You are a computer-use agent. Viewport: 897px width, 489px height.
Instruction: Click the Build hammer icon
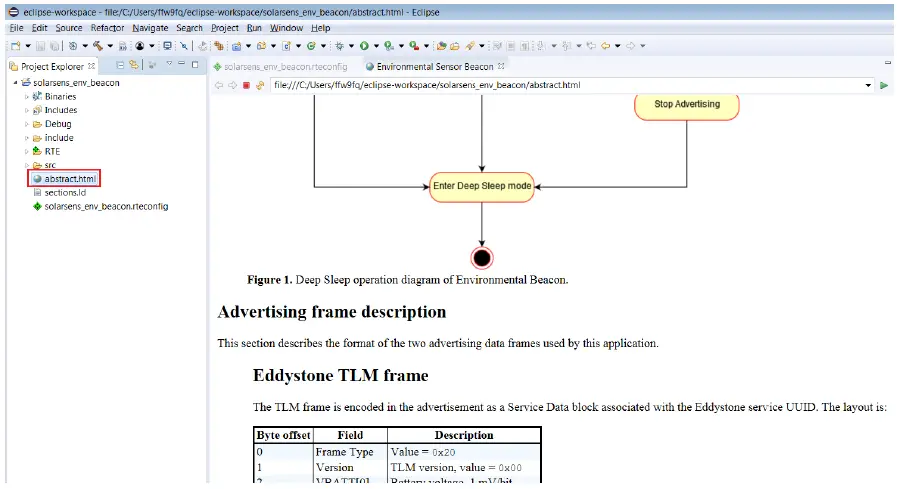(x=98, y=46)
